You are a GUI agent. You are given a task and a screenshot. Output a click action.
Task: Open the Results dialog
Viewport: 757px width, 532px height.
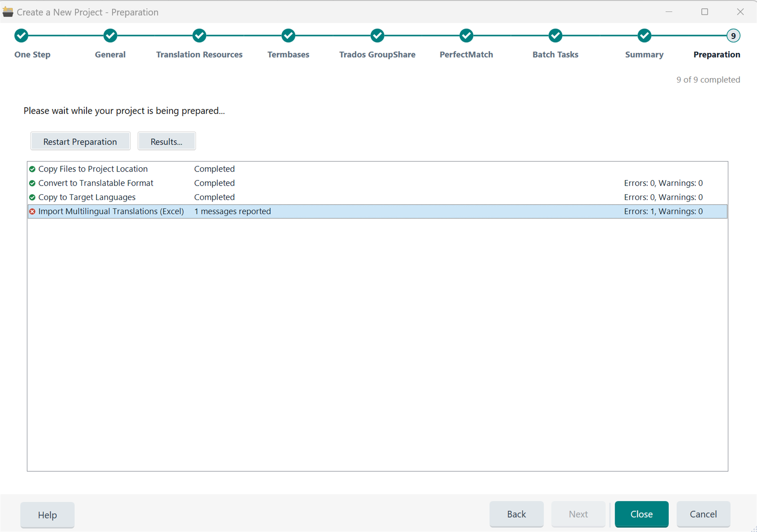coord(167,141)
